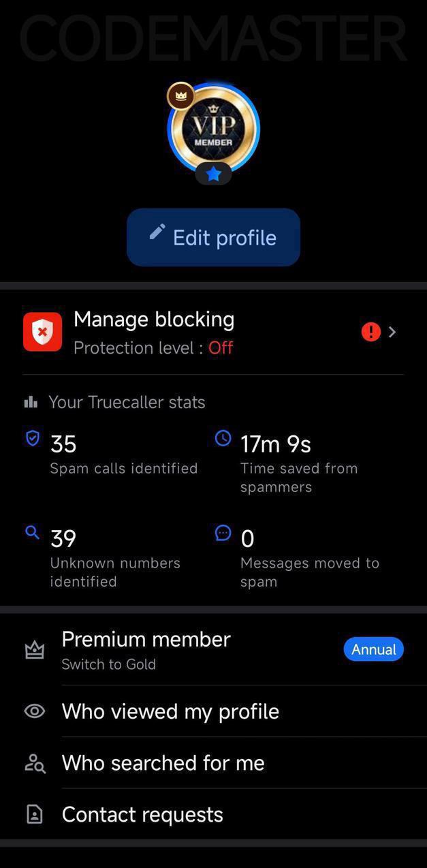Screen dimensions: 427x868
Task: Click the spam calls identified shield icon
Action: (31, 438)
